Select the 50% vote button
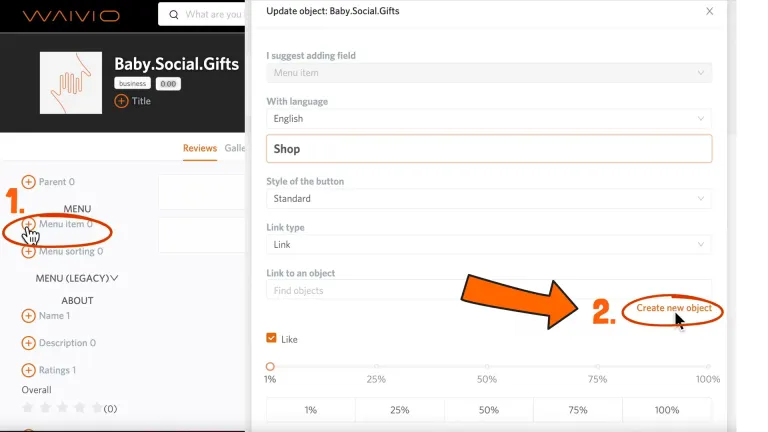768x432 pixels. click(x=489, y=410)
